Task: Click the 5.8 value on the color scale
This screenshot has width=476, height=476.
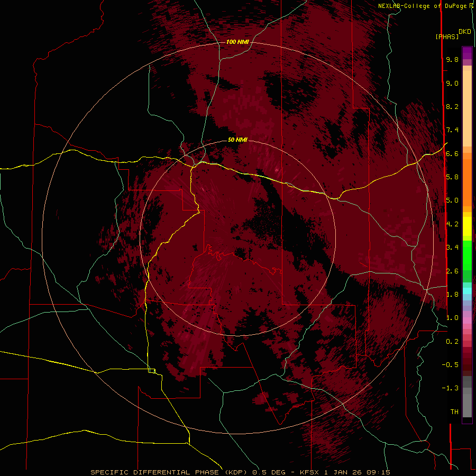Action: pos(452,177)
